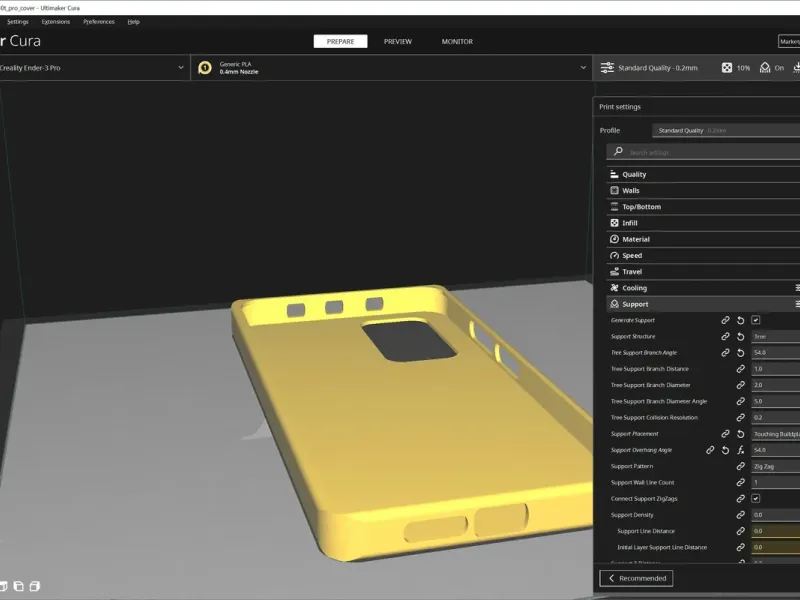Image resolution: width=800 pixels, height=600 pixels.
Task: Click the link icon for Support Structure
Action: pos(725,337)
